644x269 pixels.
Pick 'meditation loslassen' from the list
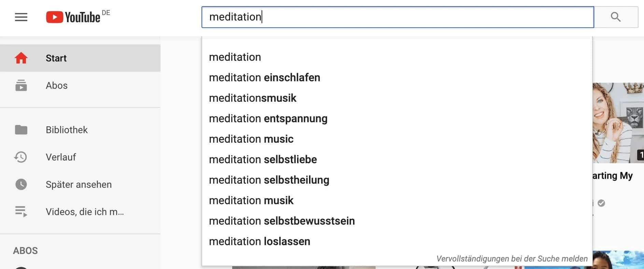260,241
